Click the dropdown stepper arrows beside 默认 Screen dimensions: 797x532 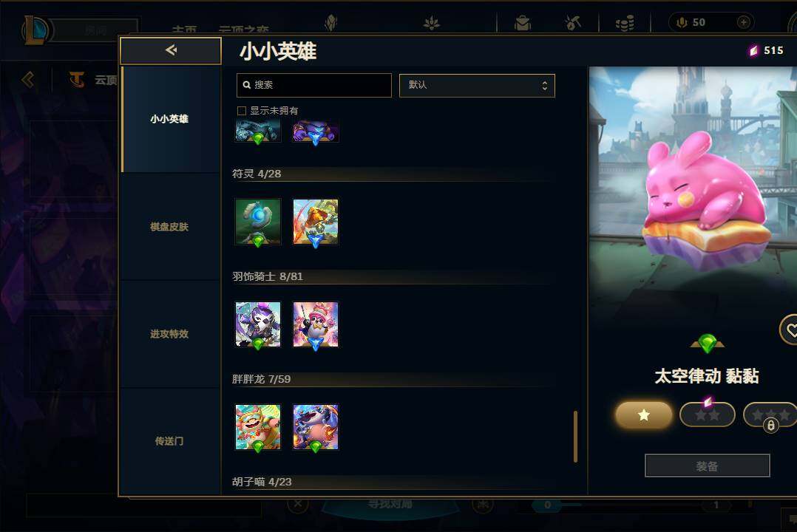point(544,86)
